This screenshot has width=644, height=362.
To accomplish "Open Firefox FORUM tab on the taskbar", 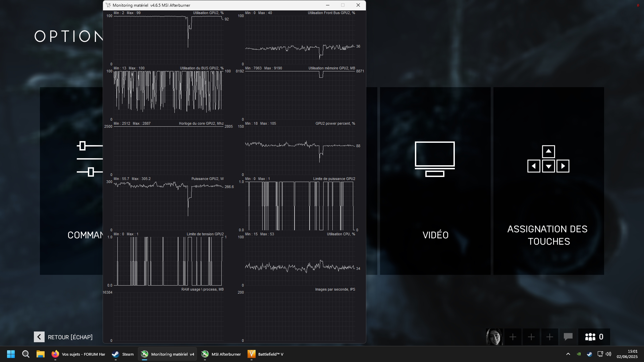I will tap(78, 354).
